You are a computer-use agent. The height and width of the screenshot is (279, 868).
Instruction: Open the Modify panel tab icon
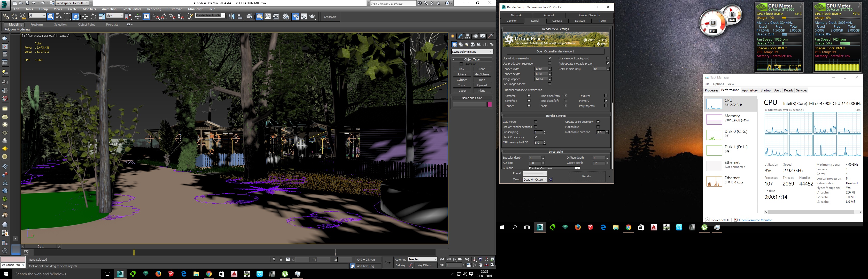(x=460, y=36)
